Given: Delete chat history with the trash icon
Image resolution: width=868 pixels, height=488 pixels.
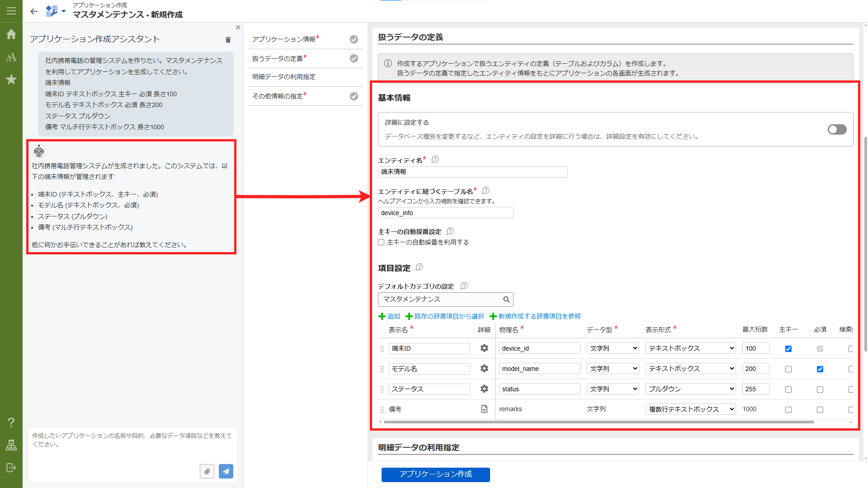Looking at the screenshot, I should coord(228,40).
